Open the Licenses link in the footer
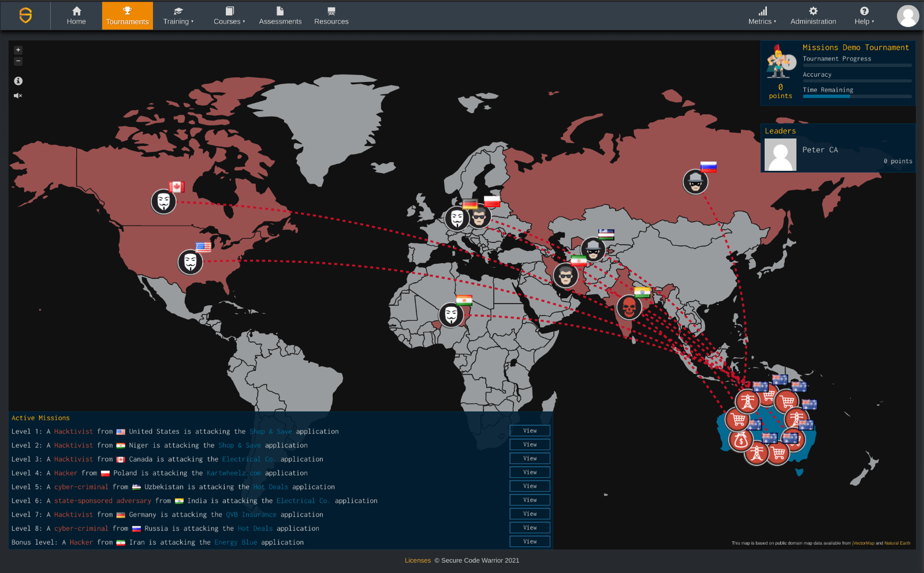 coord(418,560)
